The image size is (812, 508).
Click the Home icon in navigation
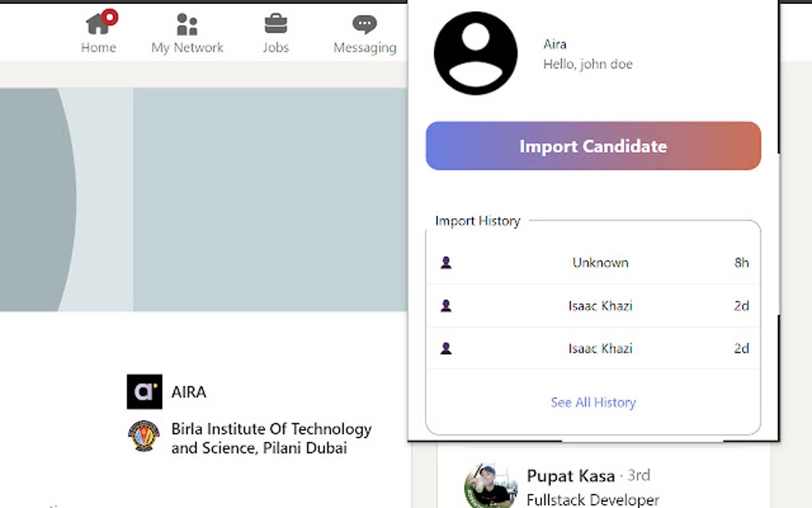pos(97,25)
